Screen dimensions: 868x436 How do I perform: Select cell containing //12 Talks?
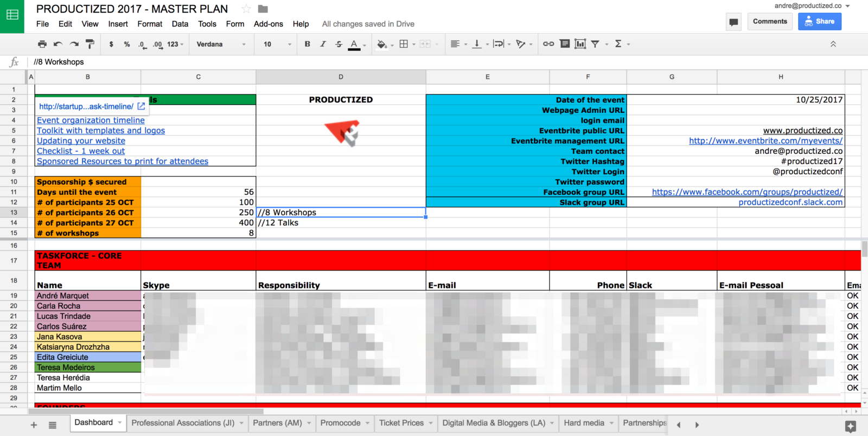click(x=341, y=223)
